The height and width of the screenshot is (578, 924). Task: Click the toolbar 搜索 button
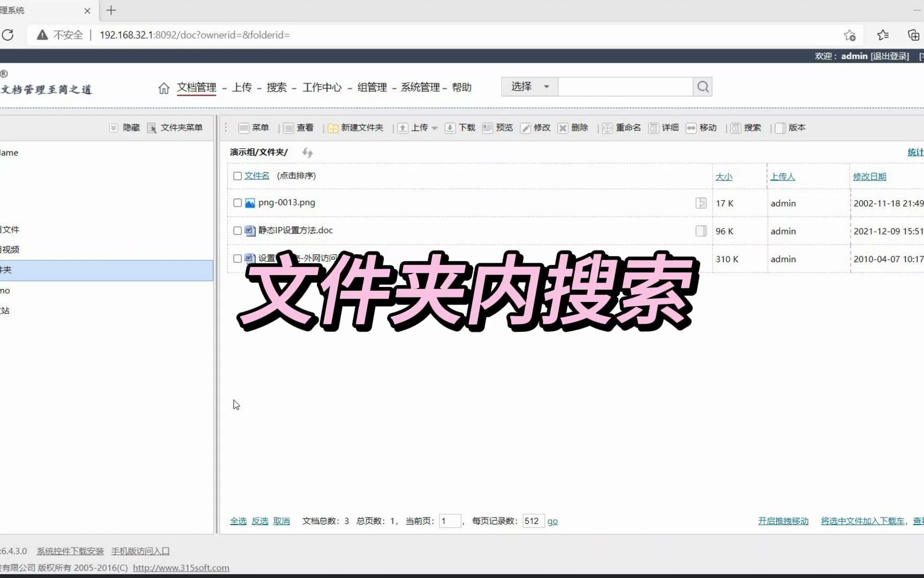click(x=746, y=128)
